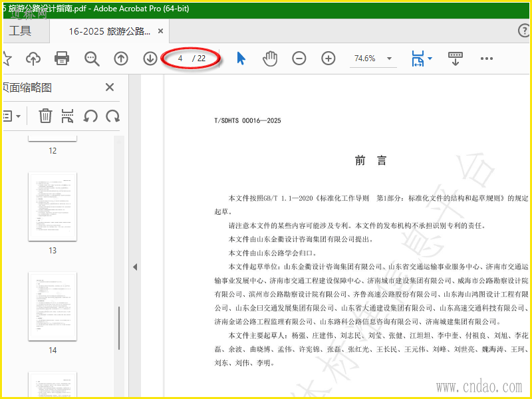Close the 16-2025 旅游公路 document tab
This screenshot has height=399, width=532.
(160, 31)
